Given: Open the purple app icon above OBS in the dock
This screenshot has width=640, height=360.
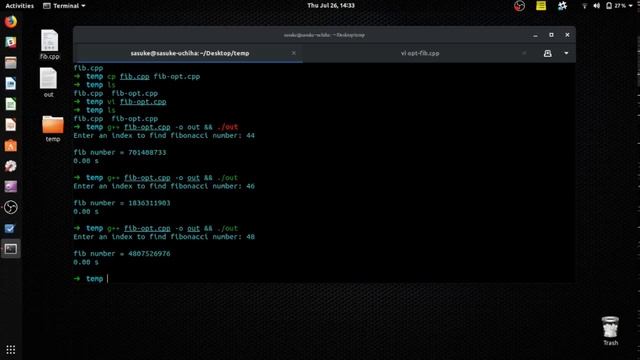Looking at the screenshot, I should coord(11,187).
